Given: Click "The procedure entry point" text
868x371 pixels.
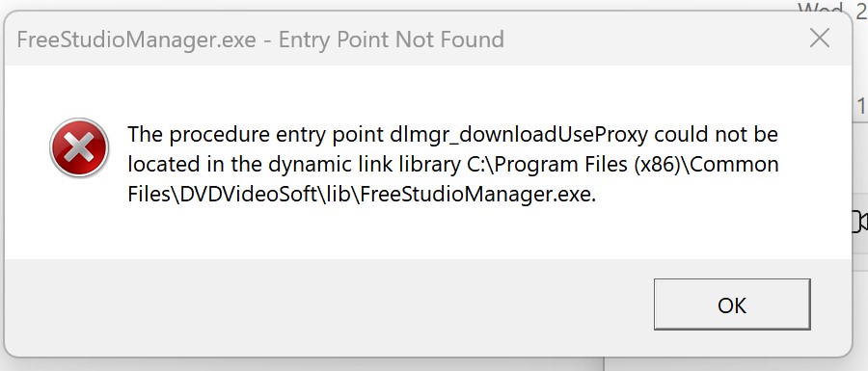Looking at the screenshot, I should pyautogui.click(x=256, y=135).
